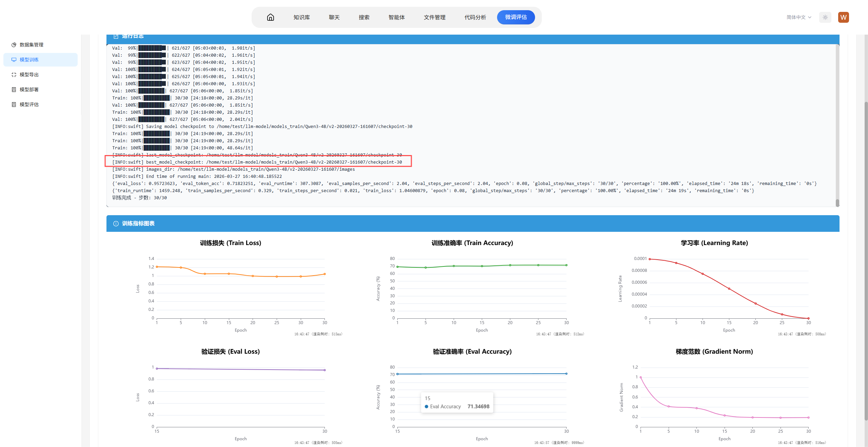
Task: Open the 知识库 navigation tab
Action: click(x=301, y=17)
